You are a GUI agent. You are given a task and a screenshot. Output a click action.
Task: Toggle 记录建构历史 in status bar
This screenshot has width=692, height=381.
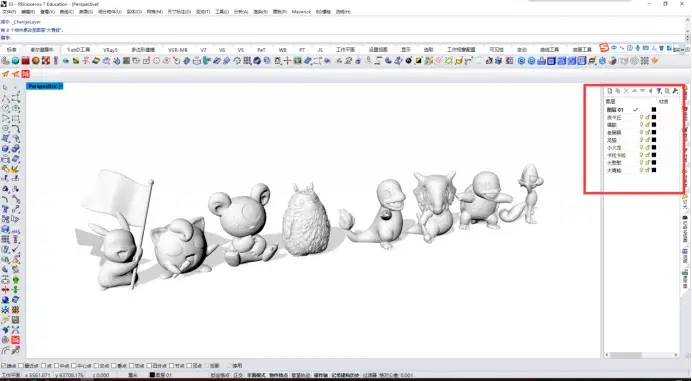click(346, 375)
